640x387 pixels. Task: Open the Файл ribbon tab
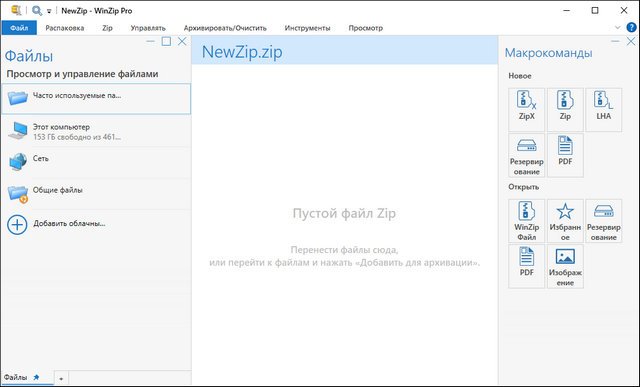(x=19, y=28)
